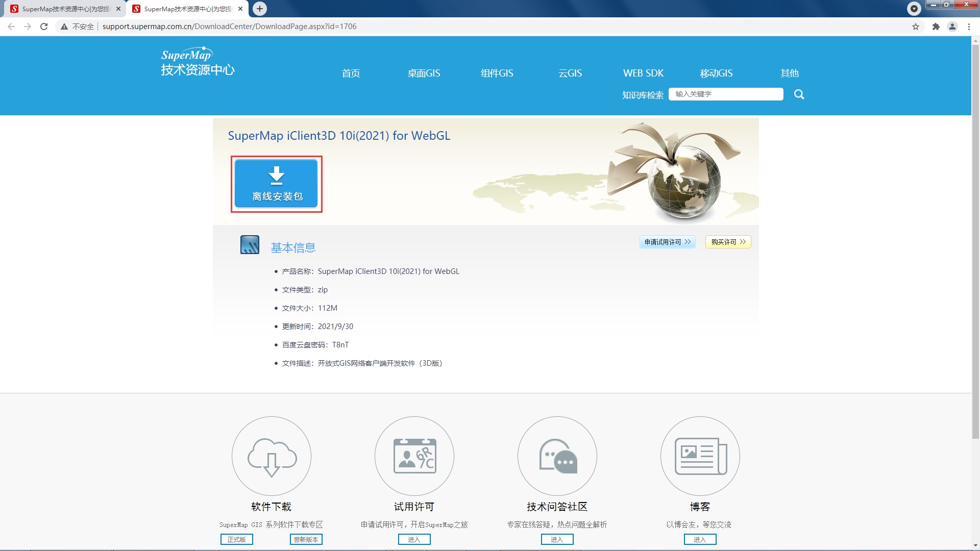Click the 尝新版本 button under 软件下载
This screenshot has height=551, width=980.
point(306,539)
